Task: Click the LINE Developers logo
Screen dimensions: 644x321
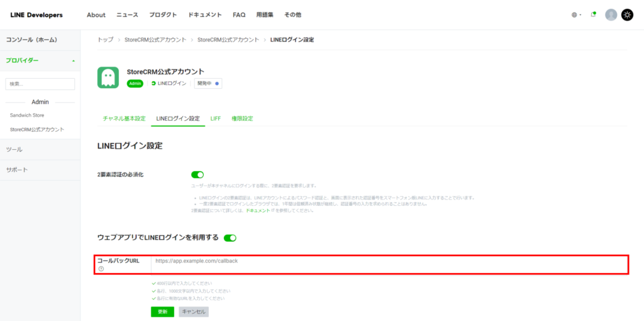Action: coord(36,15)
